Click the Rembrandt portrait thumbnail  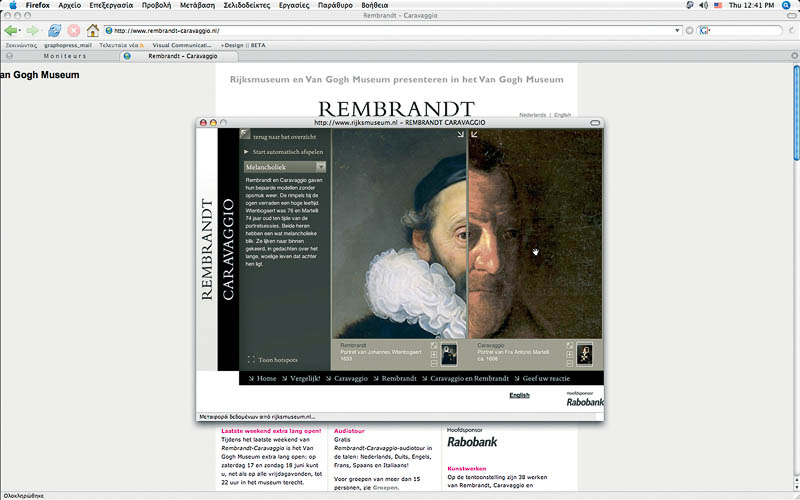coord(449,355)
